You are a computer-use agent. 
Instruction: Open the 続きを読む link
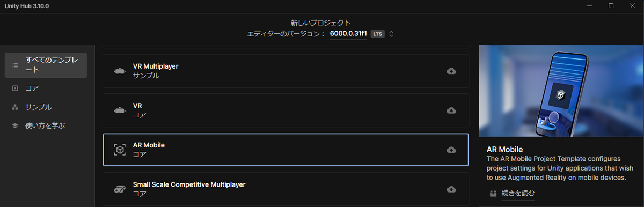518,193
